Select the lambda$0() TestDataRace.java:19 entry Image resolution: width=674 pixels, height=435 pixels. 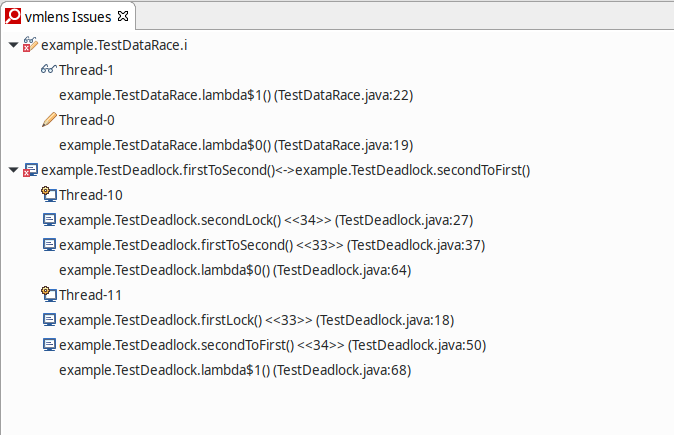tap(236, 145)
